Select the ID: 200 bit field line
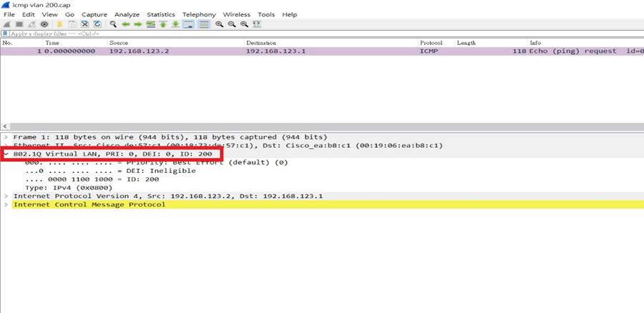644x313 pixels. (x=92, y=179)
